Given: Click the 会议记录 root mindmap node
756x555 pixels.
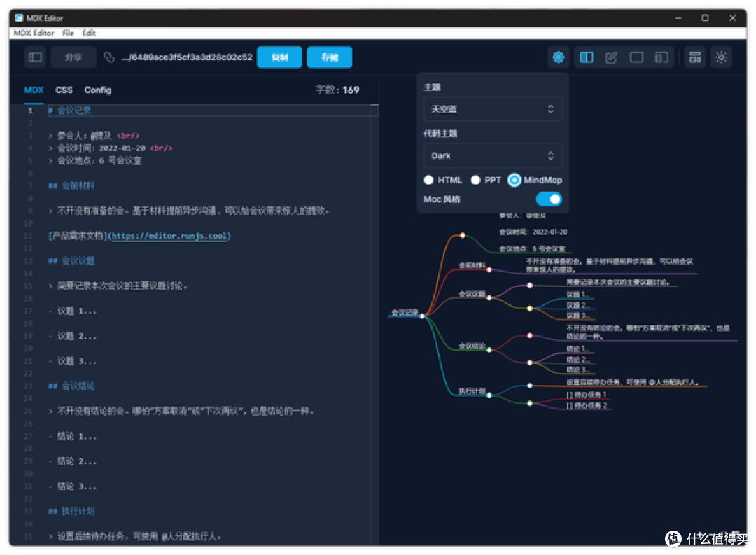Looking at the screenshot, I should 405,312.
